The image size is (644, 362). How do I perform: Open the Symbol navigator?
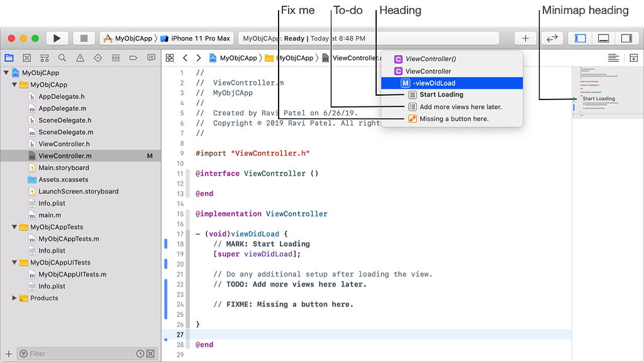click(x=45, y=58)
